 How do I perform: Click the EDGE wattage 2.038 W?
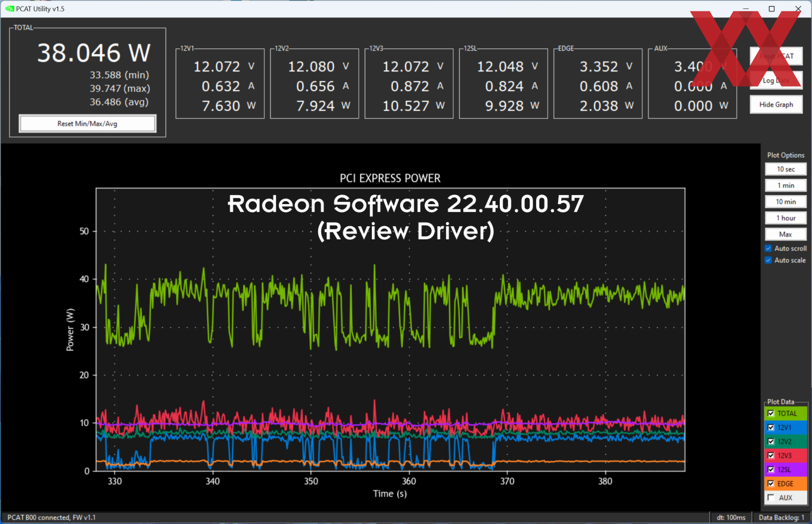click(x=606, y=106)
